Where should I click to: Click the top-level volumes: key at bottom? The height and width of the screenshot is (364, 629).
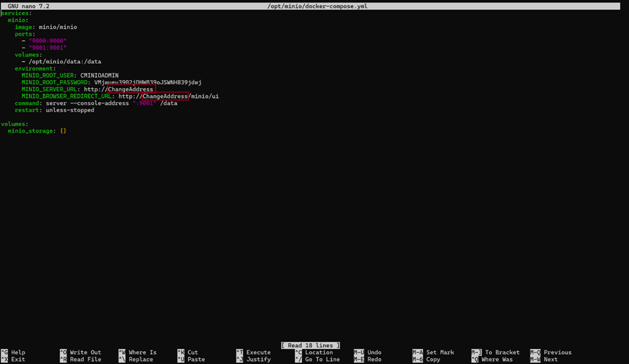pyautogui.click(x=14, y=124)
